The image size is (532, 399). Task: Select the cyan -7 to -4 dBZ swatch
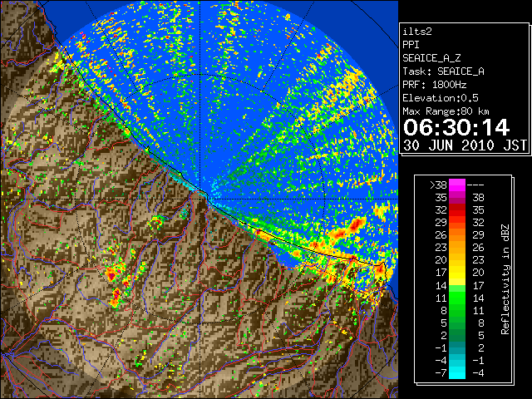click(457, 372)
